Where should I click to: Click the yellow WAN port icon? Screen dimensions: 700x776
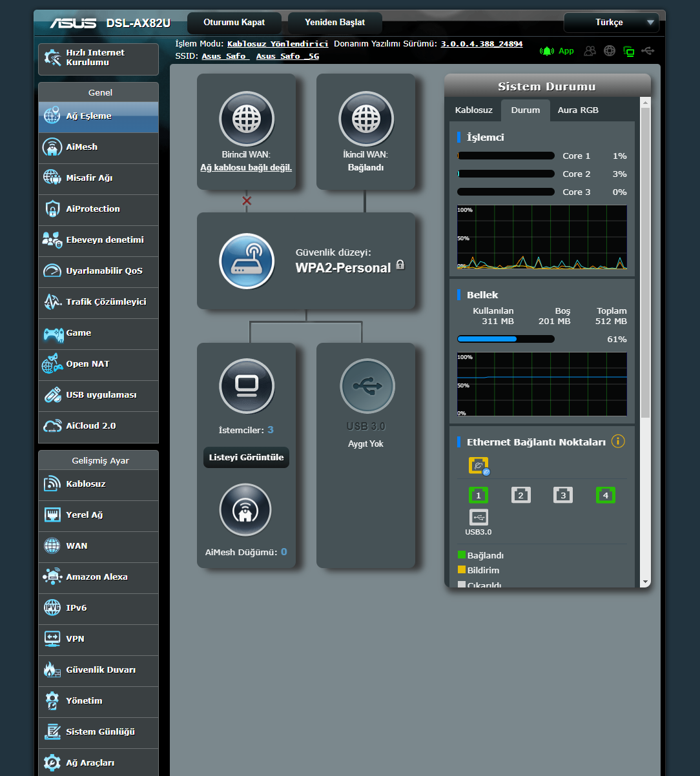(479, 466)
